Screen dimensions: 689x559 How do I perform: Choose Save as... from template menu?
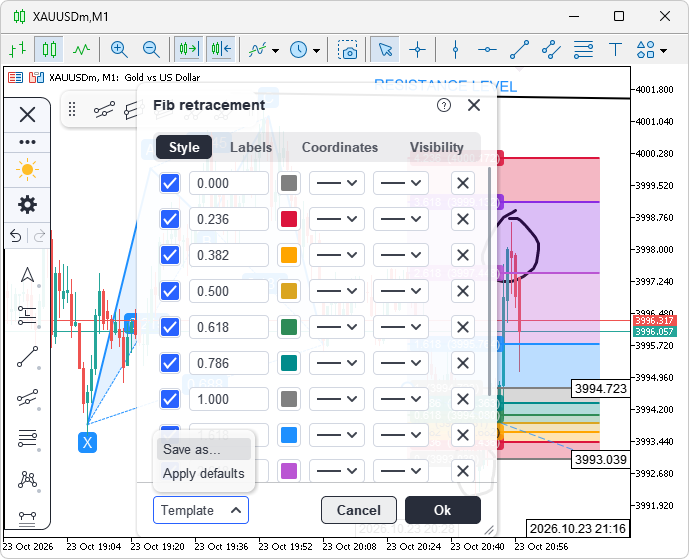click(x=204, y=450)
